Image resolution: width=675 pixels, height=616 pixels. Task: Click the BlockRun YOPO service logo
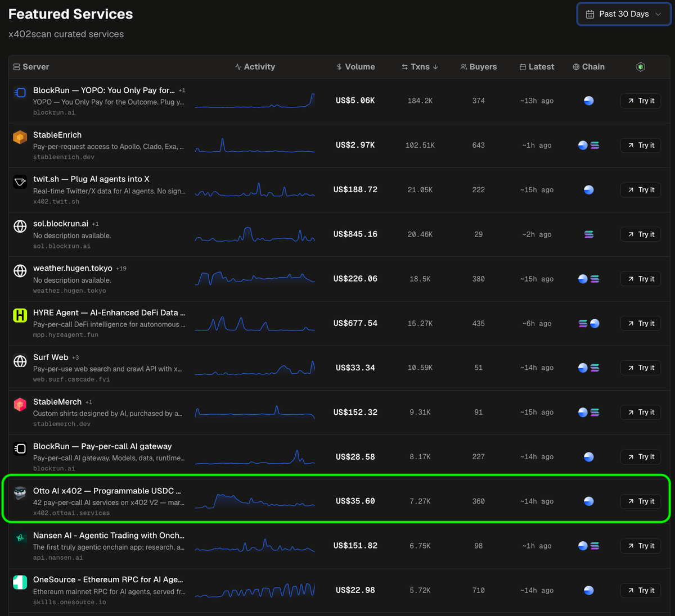pos(20,93)
